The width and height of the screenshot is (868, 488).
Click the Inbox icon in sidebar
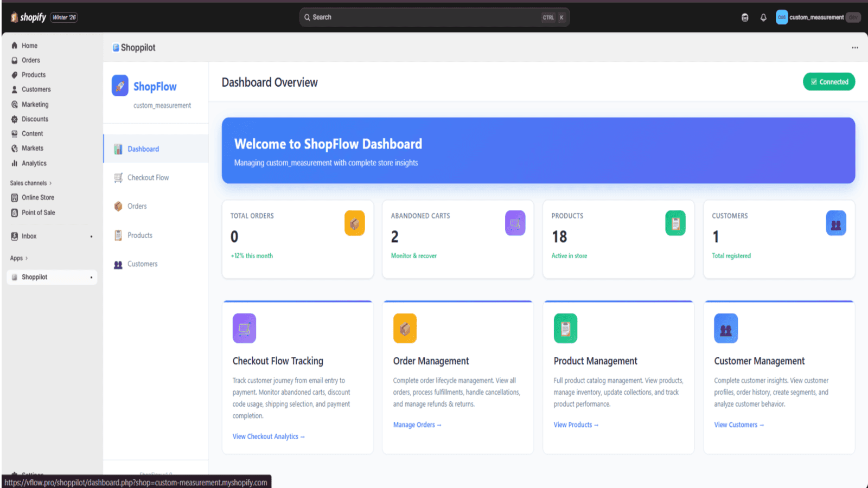pos(15,236)
